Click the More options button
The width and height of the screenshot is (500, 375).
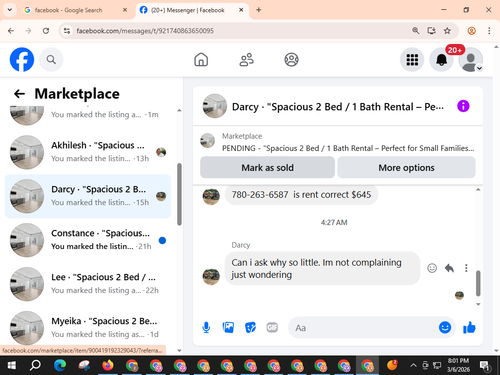point(406,168)
